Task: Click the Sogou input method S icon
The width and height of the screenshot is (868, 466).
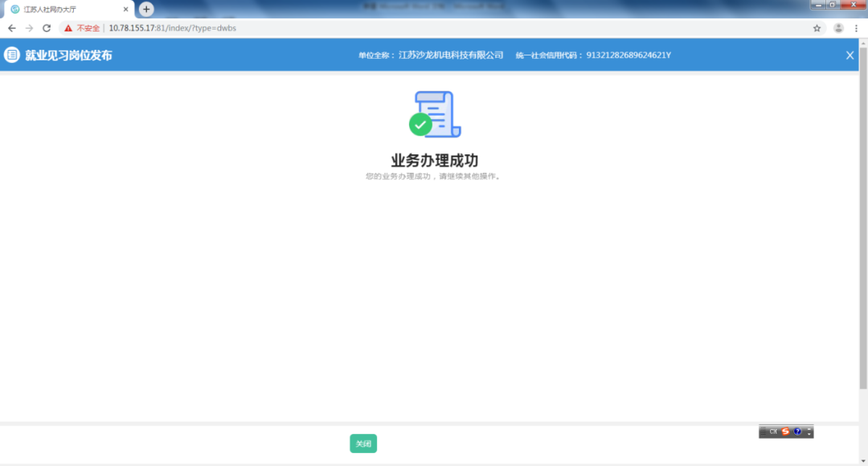Action: pos(785,431)
